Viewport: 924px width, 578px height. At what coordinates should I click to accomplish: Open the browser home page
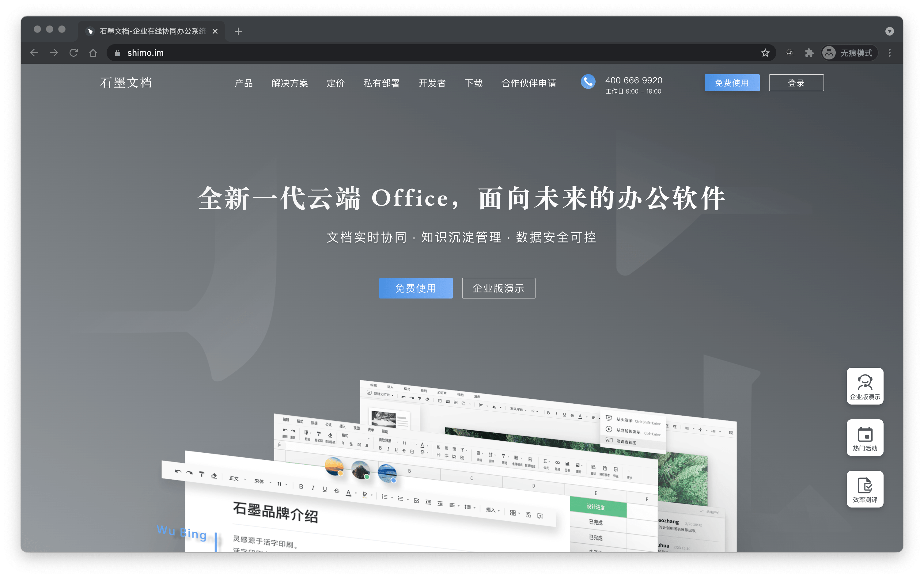pos(93,53)
